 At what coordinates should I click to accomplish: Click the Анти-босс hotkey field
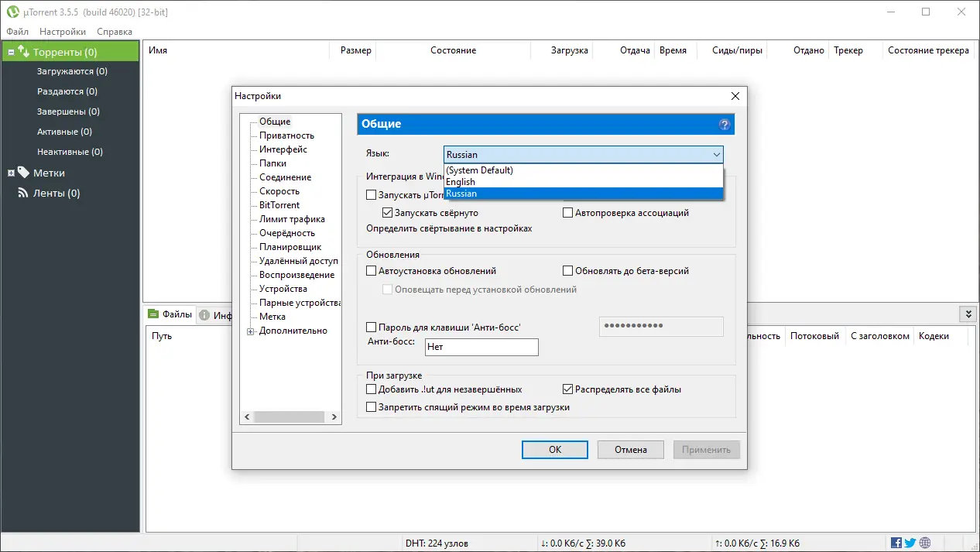coord(481,347)
